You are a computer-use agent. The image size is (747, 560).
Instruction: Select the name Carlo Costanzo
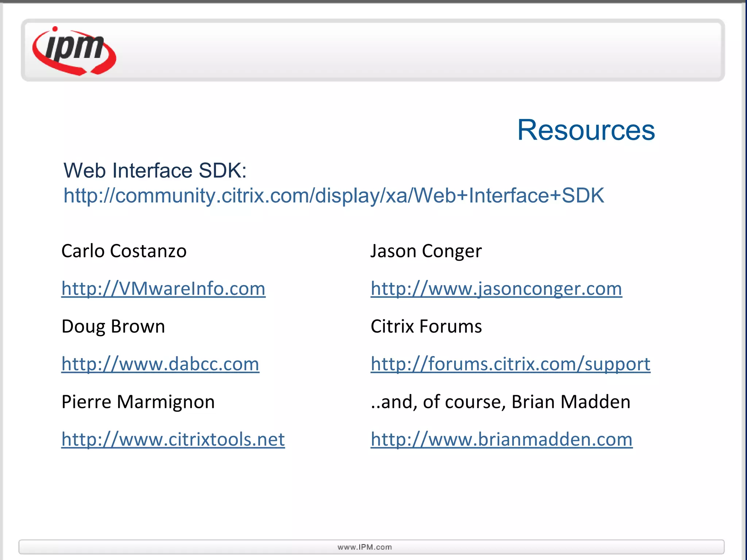point(124,251)
